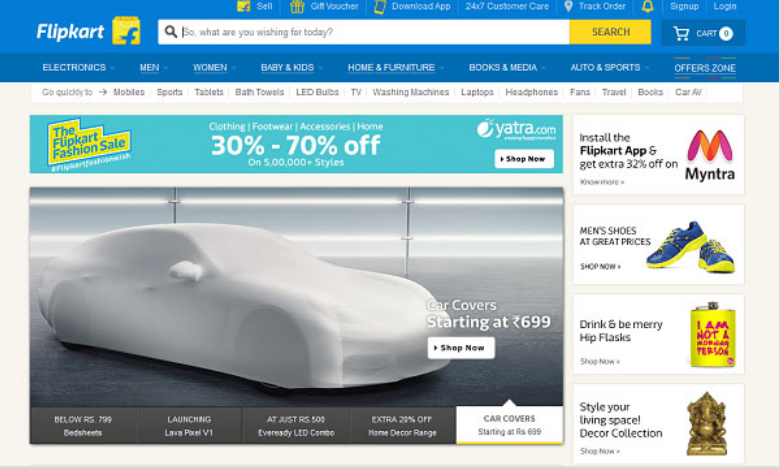Go quickly to Laptops
This screenshot has height=468, width=780.
tap(477, 92)
